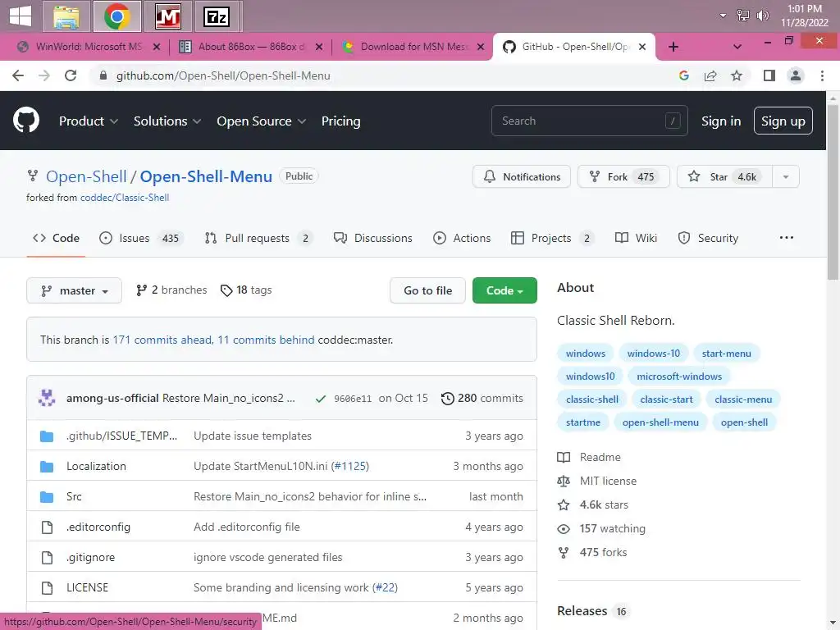Open network status tray icon
Image resolution: width=840 pixels, height=630 pixels.
click(743, 16)
